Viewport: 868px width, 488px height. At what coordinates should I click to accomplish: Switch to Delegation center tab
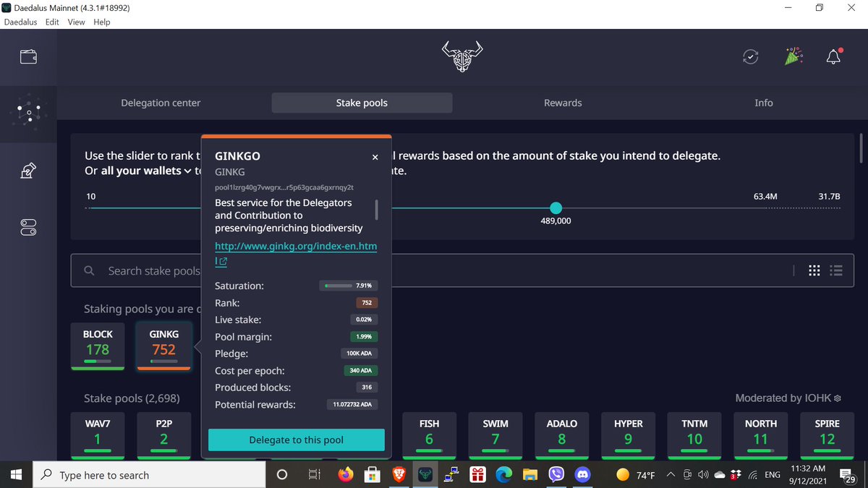coord(161,103)
